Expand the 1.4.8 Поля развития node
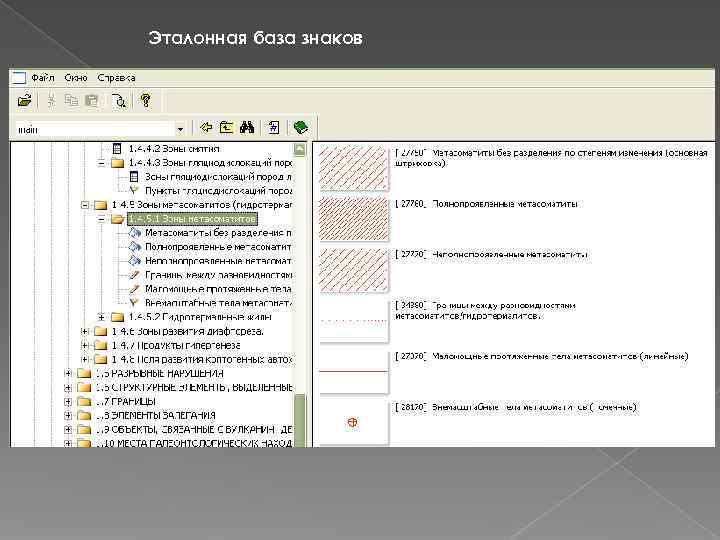 coord(84,359)
